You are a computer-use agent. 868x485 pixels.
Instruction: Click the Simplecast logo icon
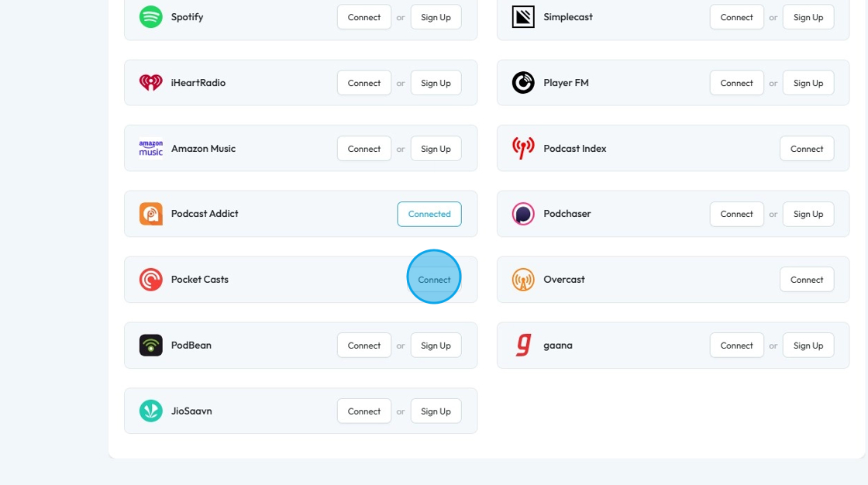(x=523, y=17)
